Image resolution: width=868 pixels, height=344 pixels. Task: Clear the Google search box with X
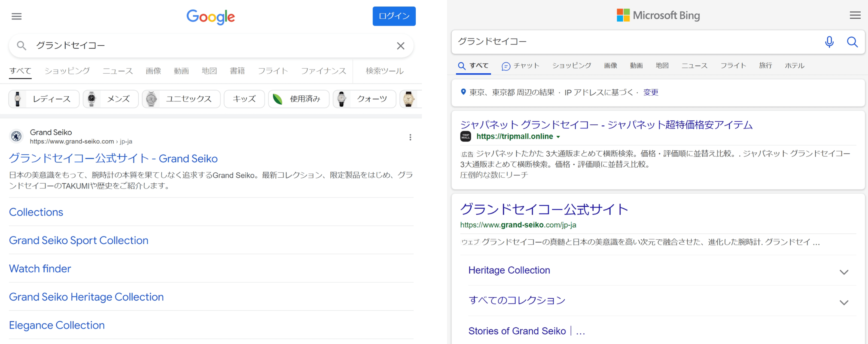click(x=400, y=46)
